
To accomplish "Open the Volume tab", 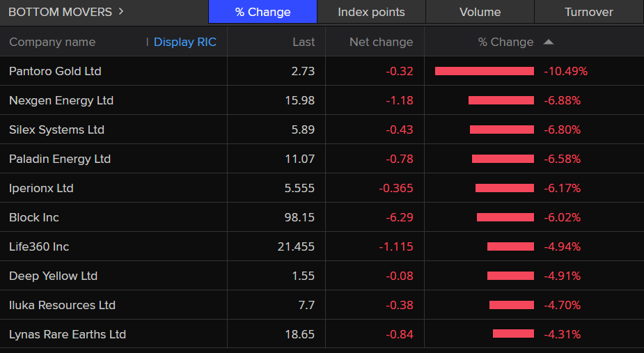I will pos(480,12).
